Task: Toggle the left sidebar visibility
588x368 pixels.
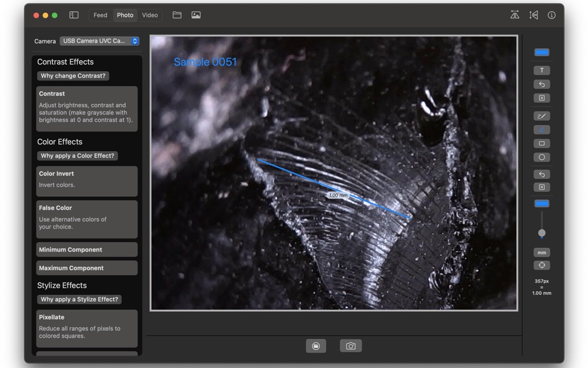Action: (73, 14)
